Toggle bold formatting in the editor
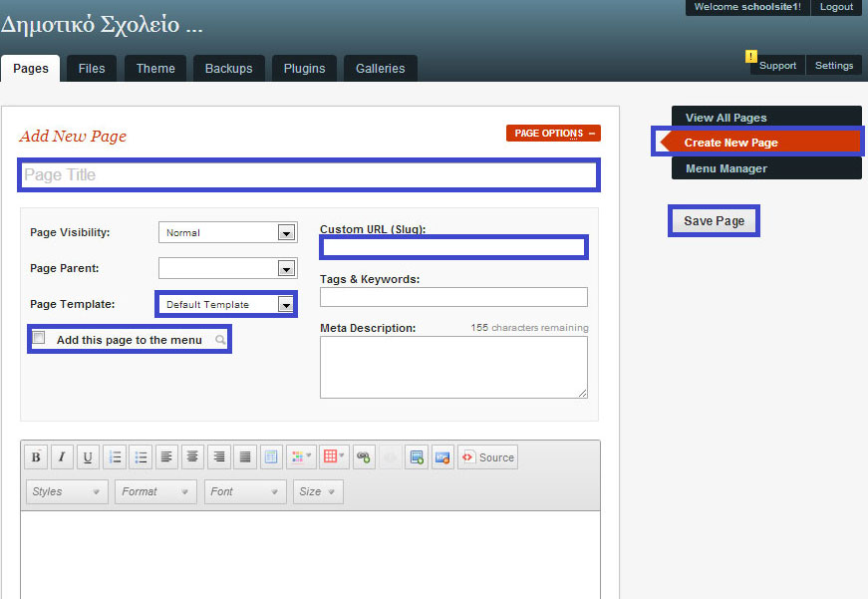The image size is (868, 599). point(36,457)
